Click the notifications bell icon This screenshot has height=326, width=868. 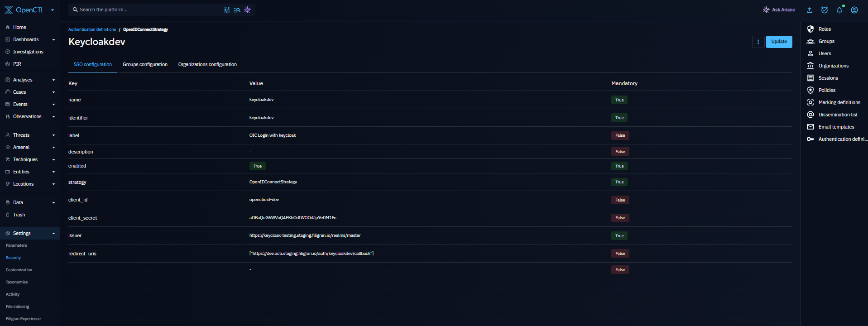pos(839,10)
